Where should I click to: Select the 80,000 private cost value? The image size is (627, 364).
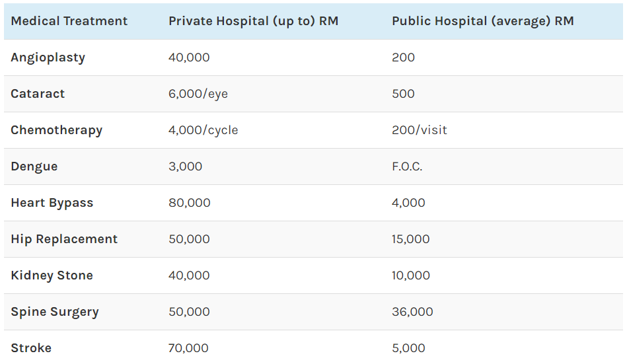[x=189, y=203]
